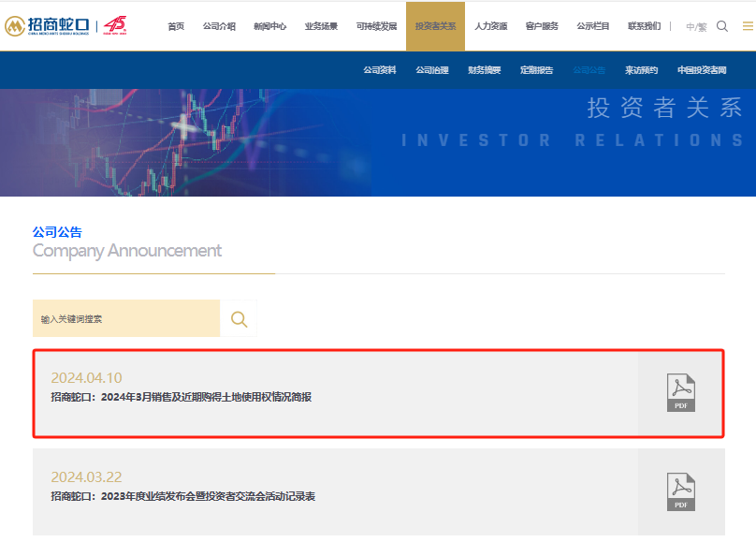
Task: Go to 首页 in the top navigation
Action: tap(176, 26)
